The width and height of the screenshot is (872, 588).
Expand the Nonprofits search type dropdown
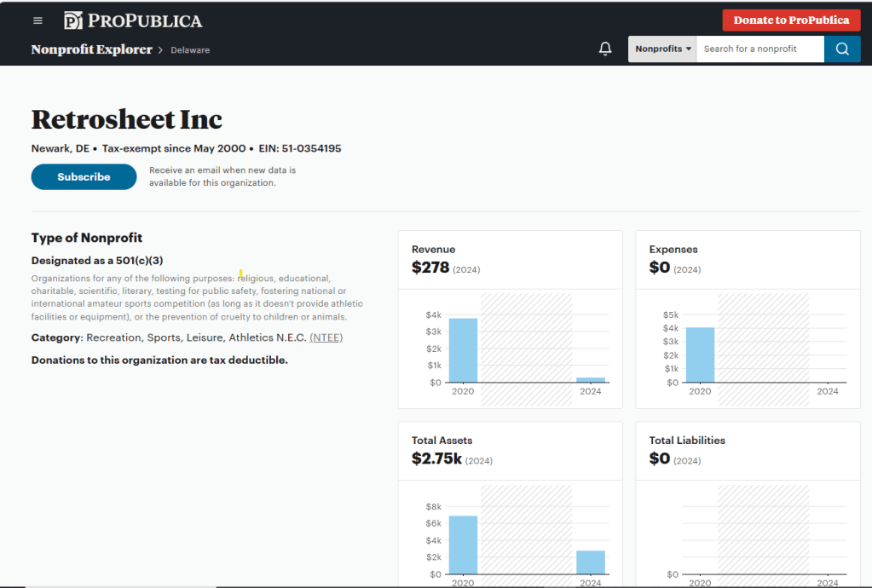click(663, 49)
